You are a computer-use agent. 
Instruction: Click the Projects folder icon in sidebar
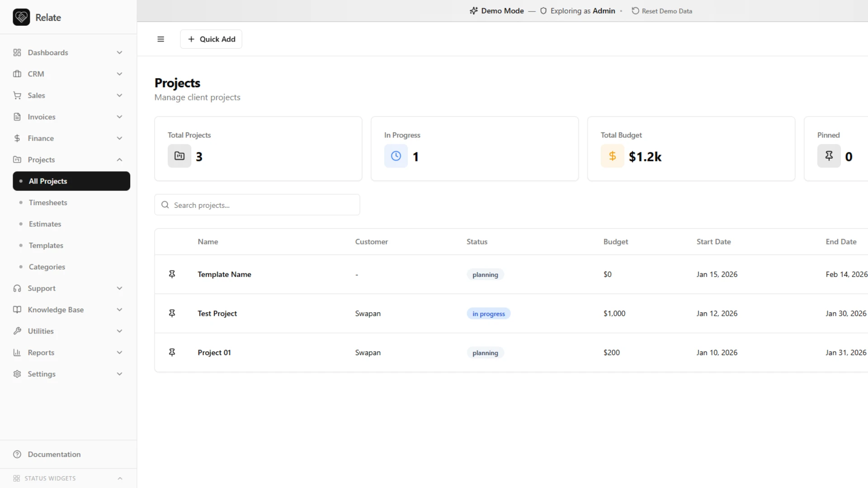pos(17,160)
